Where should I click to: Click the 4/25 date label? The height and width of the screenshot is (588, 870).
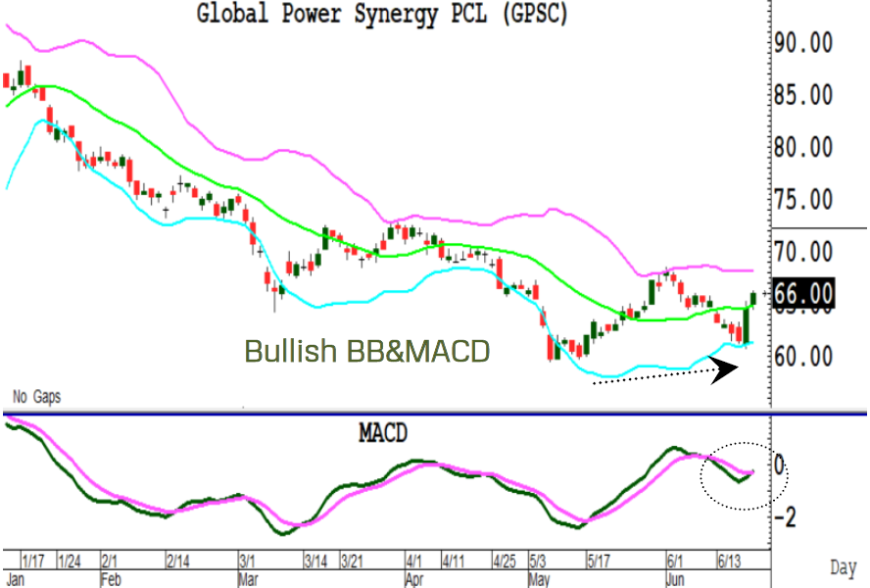505,562
